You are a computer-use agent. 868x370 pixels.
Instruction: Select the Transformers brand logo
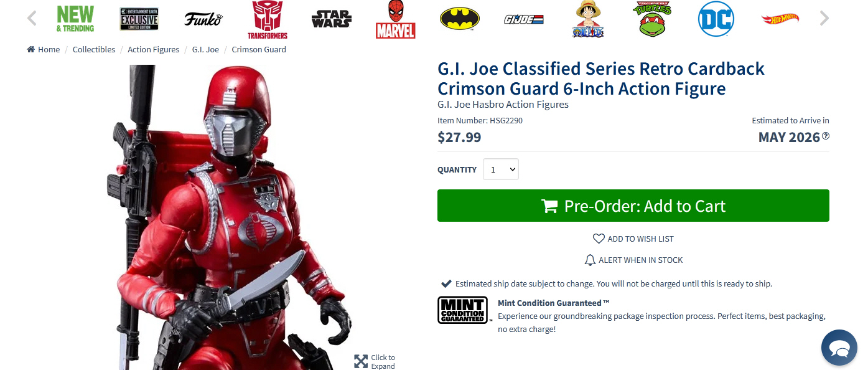268,19
